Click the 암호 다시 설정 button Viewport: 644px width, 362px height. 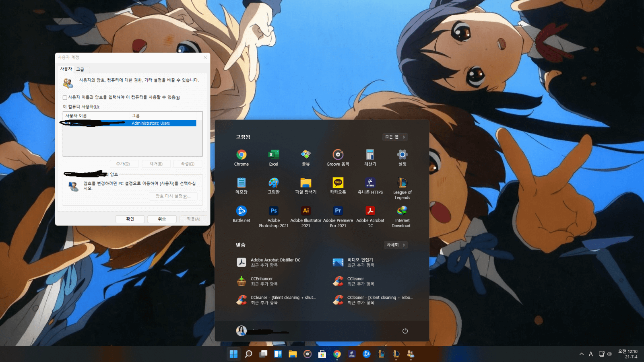click(173, 196)
